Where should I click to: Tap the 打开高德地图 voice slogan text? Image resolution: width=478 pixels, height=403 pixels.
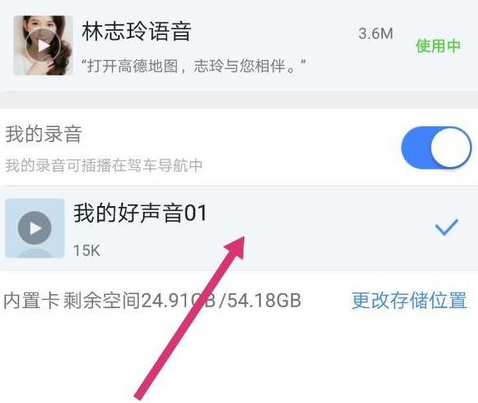[194, 66]
